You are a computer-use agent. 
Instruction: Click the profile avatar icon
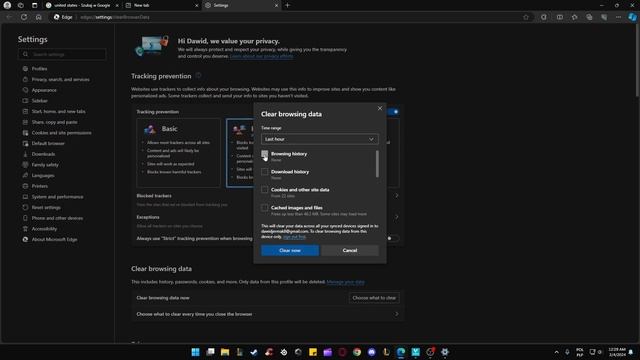tap(7, 5)
